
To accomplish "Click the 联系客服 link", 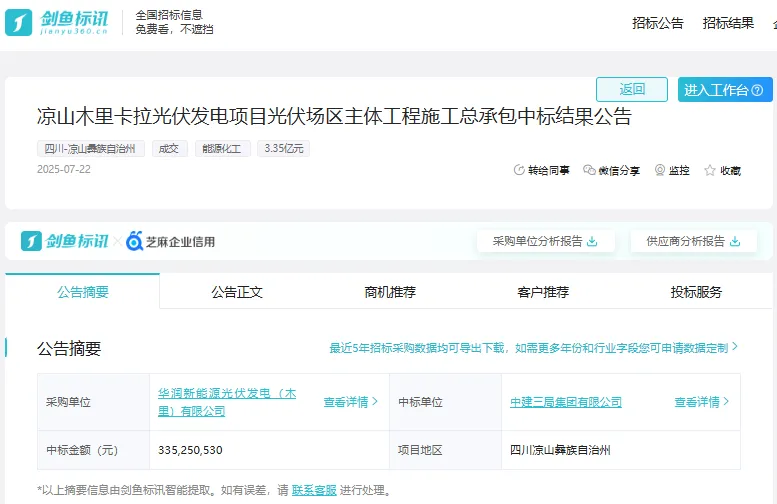I will pyautogui.click(x=314, y=490).
